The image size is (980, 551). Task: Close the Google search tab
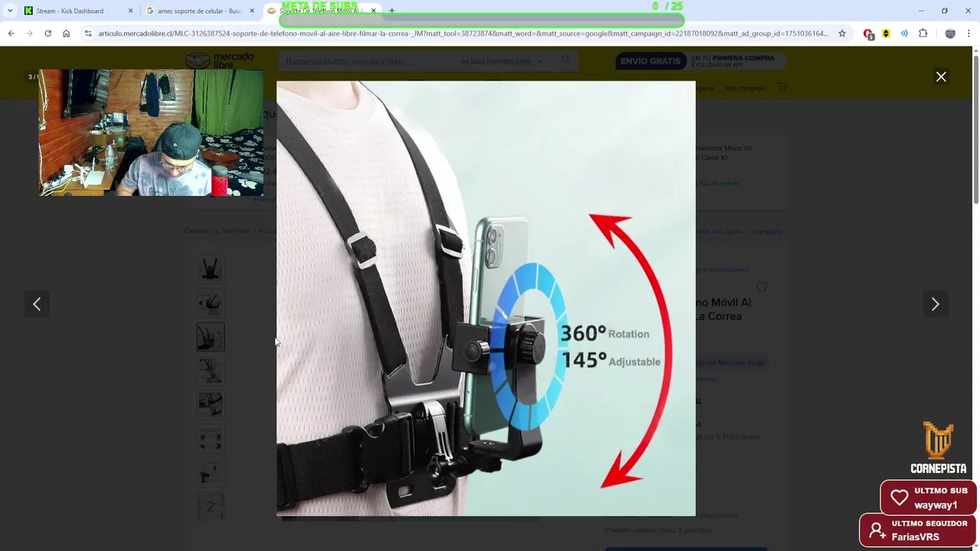[252, 11]
